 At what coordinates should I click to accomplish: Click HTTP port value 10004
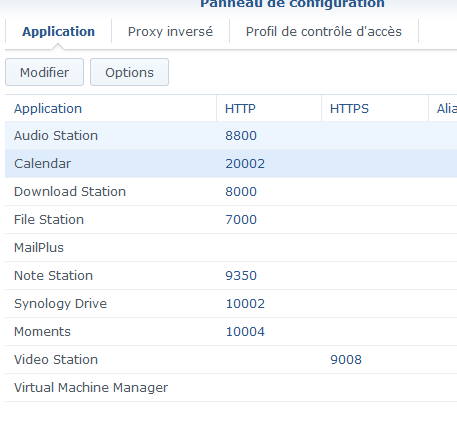tap(245, 332)
